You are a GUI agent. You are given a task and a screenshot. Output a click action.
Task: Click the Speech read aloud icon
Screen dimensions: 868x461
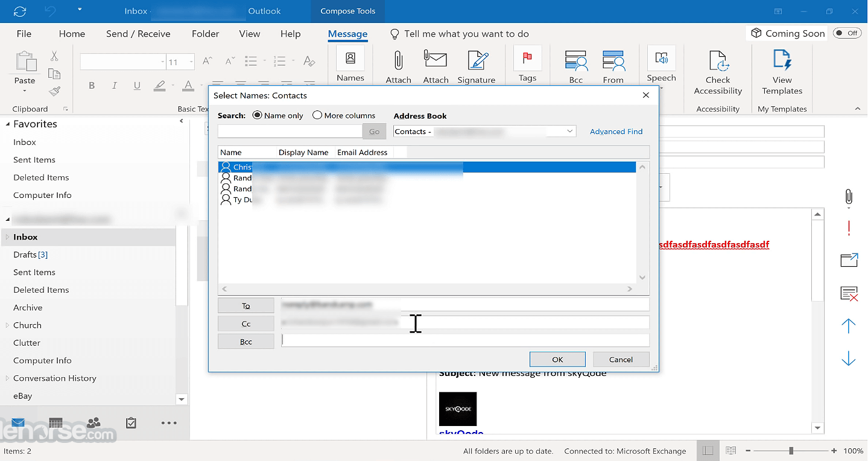662,59
